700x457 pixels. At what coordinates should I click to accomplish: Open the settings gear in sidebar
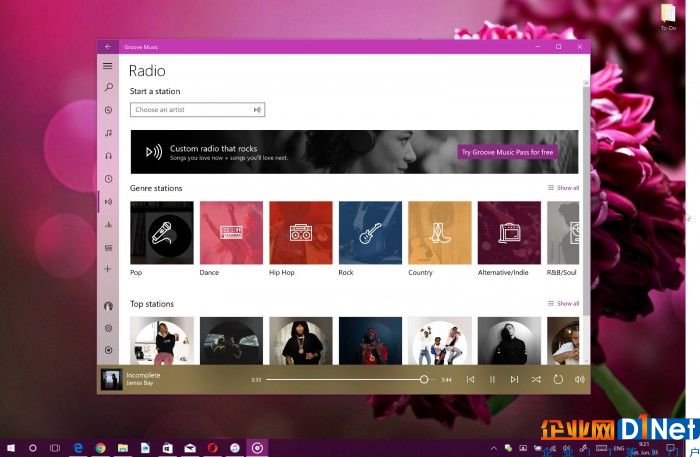pos(108,328)
